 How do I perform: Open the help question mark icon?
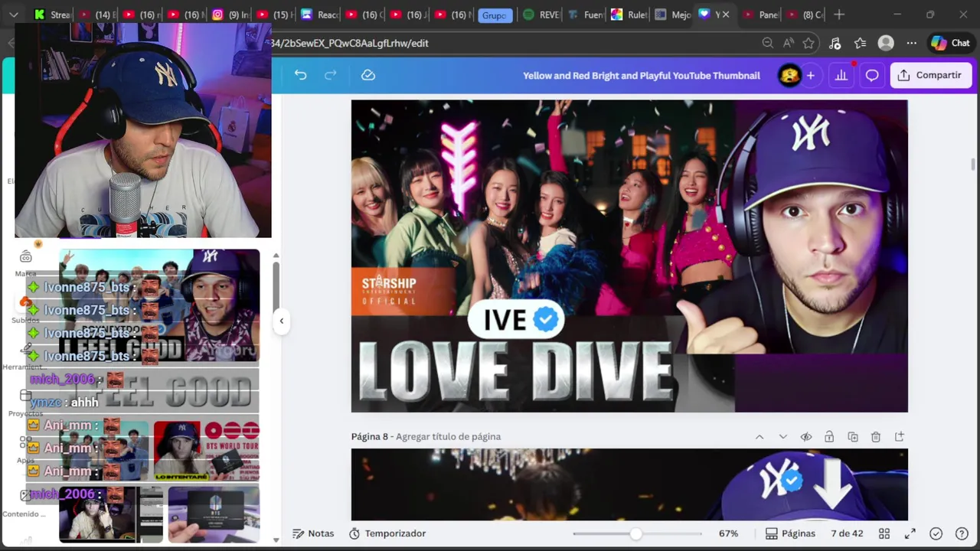962,533
